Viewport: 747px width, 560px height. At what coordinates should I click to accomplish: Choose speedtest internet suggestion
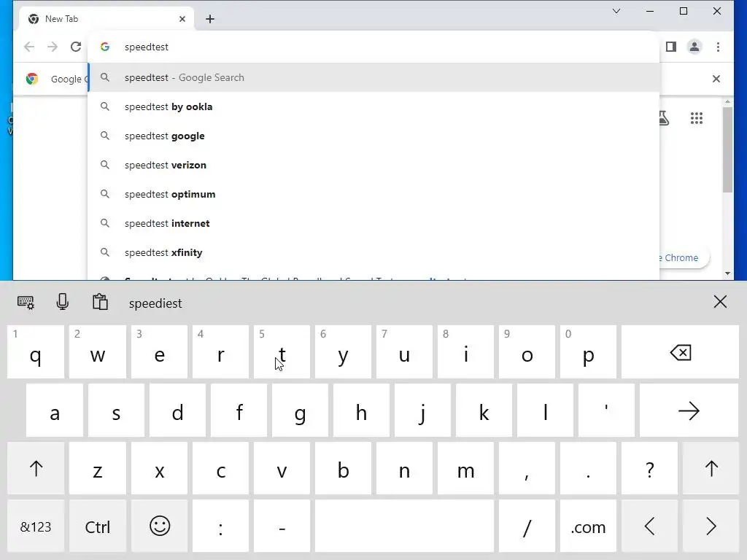(x=373, y=223)
